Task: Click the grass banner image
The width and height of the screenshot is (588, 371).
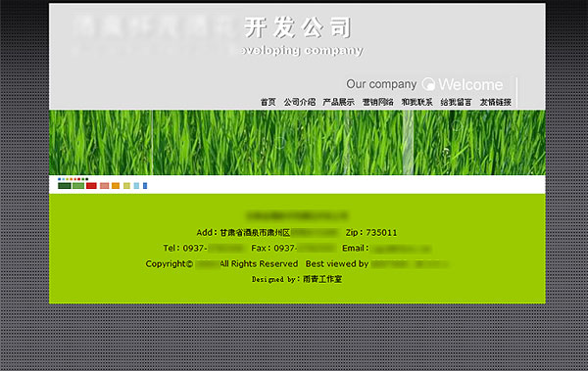Action: coord(297,142)
